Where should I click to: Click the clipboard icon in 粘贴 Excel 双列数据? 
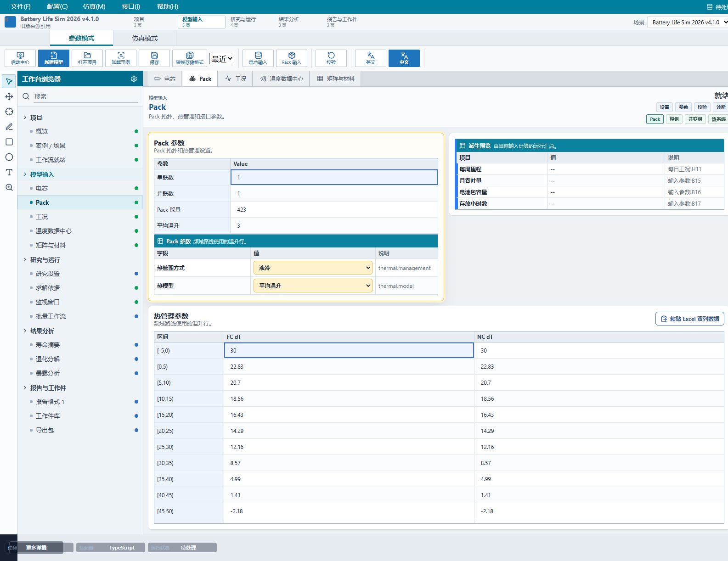point(664,319)
